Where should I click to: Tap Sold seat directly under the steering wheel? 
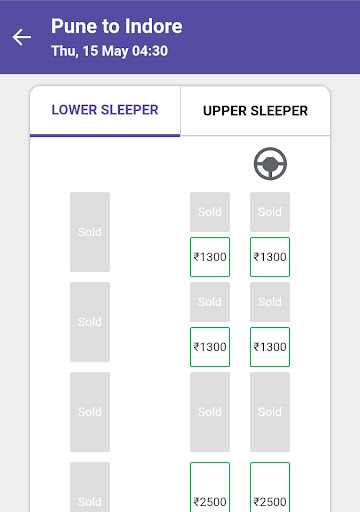[270, 212]
